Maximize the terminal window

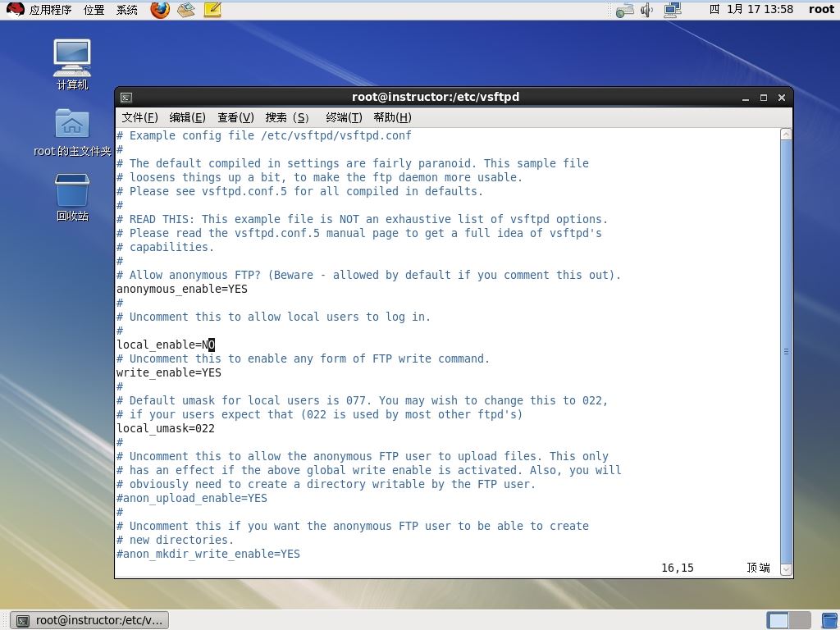click(x=764, y=98)
